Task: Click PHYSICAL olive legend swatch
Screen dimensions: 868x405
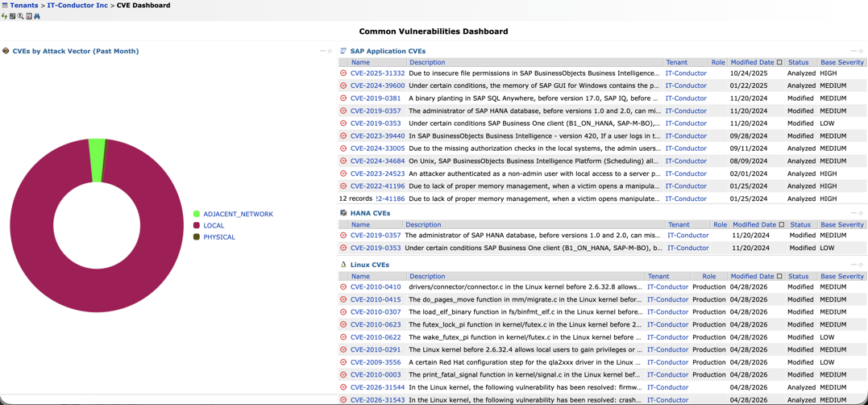Action: click(x=197, y=237)
